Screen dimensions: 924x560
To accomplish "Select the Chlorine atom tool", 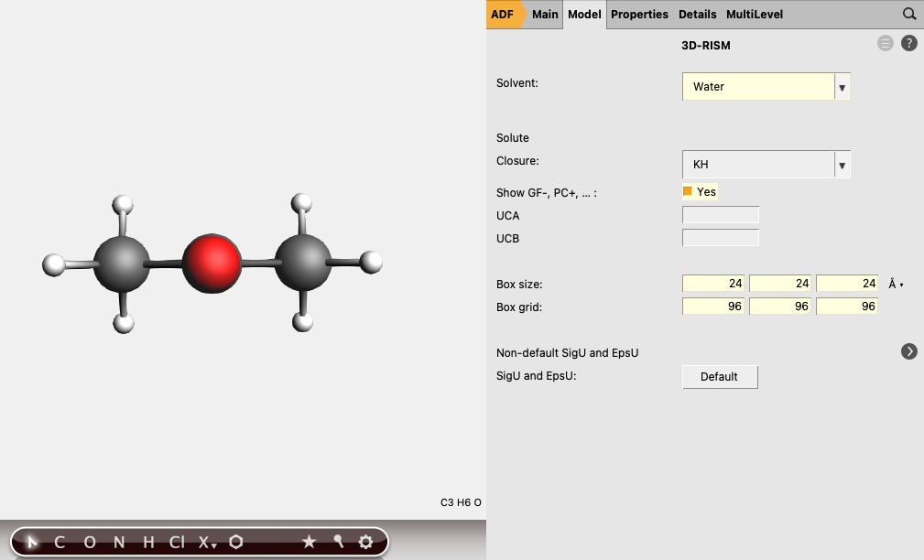I will tap(177, 542).
